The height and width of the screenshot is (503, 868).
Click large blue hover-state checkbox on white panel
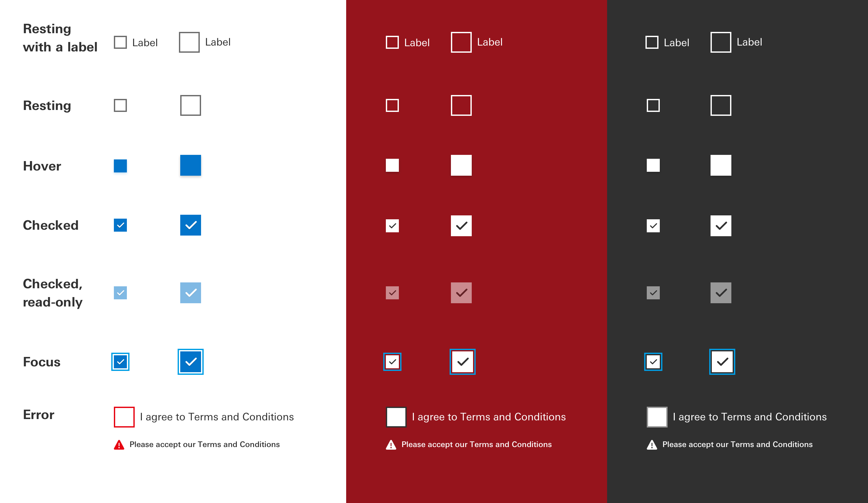[x=190, y=165]
